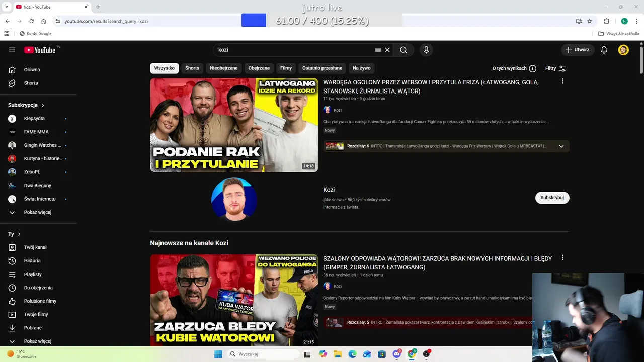Go back in Chrome
644x362 pixels.
click(7, 21)
